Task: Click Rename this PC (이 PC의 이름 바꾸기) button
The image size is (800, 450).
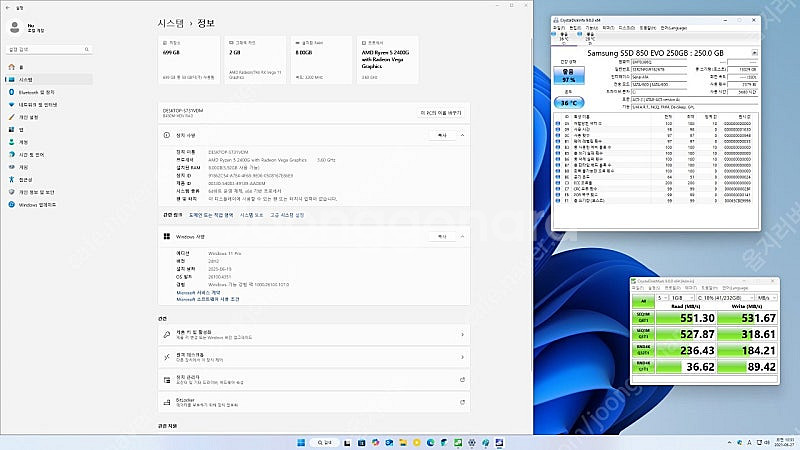Action: pos(441,113)
